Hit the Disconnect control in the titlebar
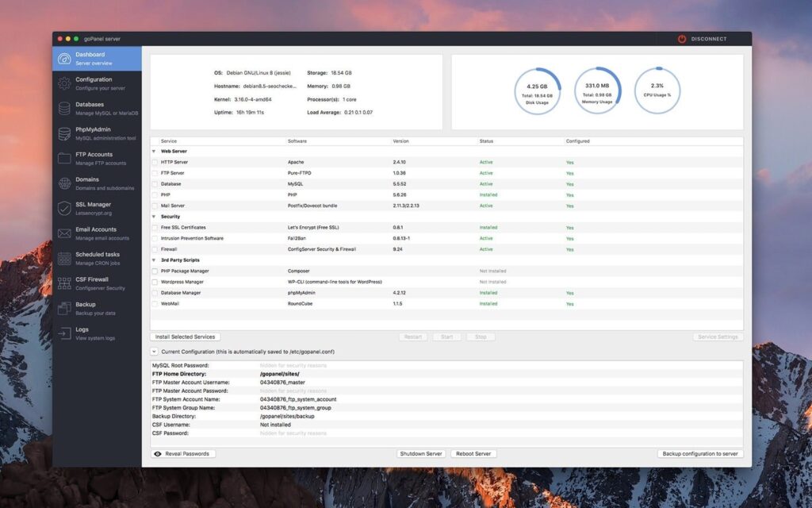The image size is (812, 508). pos(701,37)
